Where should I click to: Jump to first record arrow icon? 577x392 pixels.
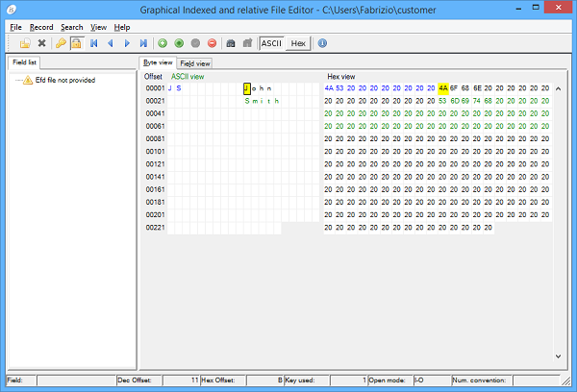pyautogui.click(x=94, y=43)
